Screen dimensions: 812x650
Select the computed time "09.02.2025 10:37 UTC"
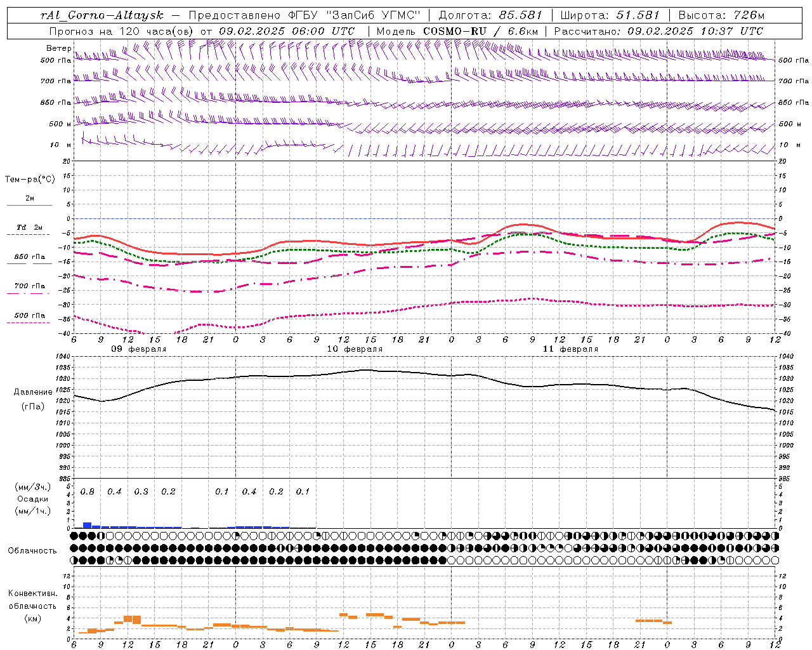(695, 31)
